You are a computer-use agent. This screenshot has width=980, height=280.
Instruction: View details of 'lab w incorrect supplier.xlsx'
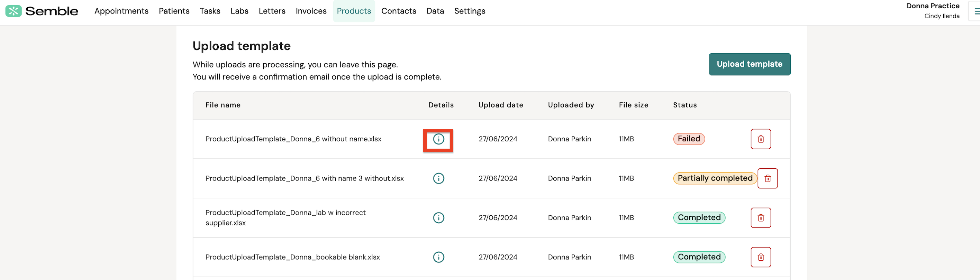(438, 218)
